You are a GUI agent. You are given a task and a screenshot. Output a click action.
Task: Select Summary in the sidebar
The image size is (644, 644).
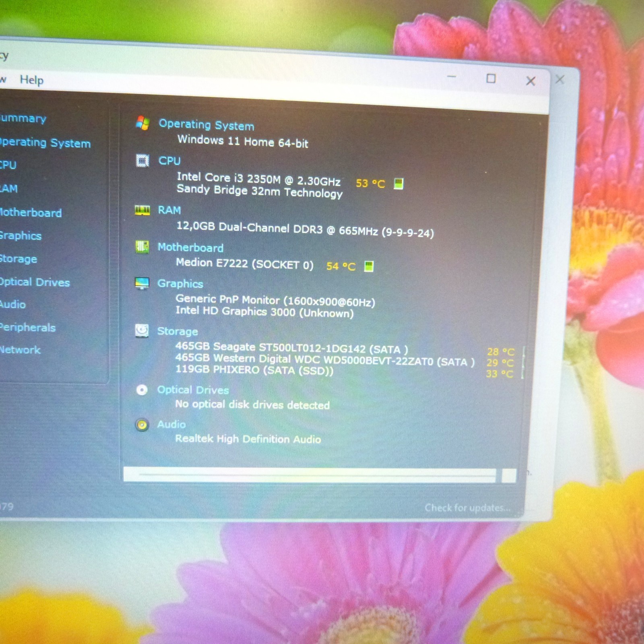coord(23,118)
